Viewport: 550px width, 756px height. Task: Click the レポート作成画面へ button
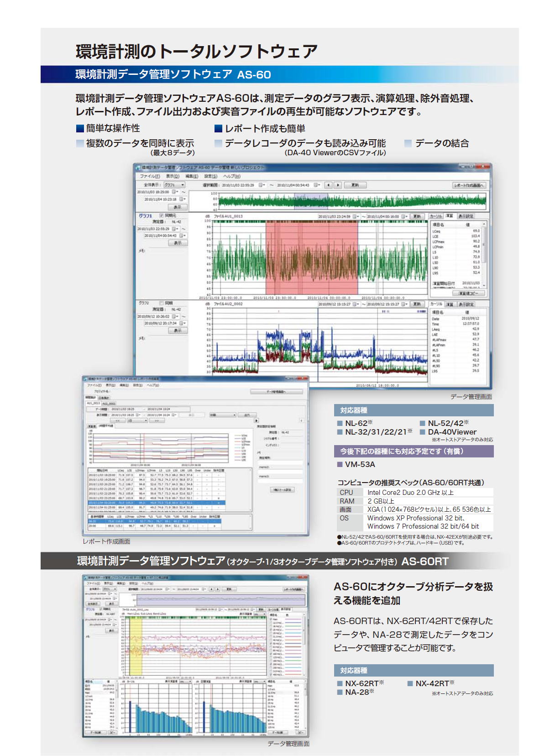469,185
